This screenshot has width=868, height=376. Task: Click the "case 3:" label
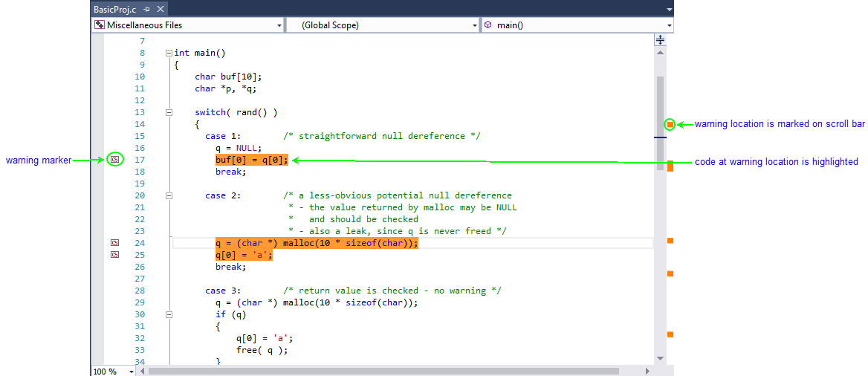click(223, 291)
